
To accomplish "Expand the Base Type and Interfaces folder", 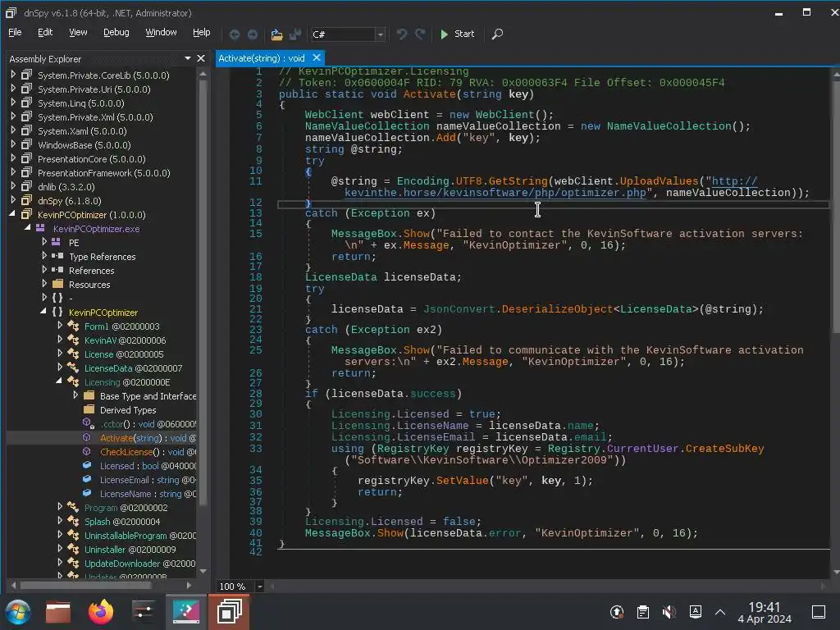I will point(75,395).
